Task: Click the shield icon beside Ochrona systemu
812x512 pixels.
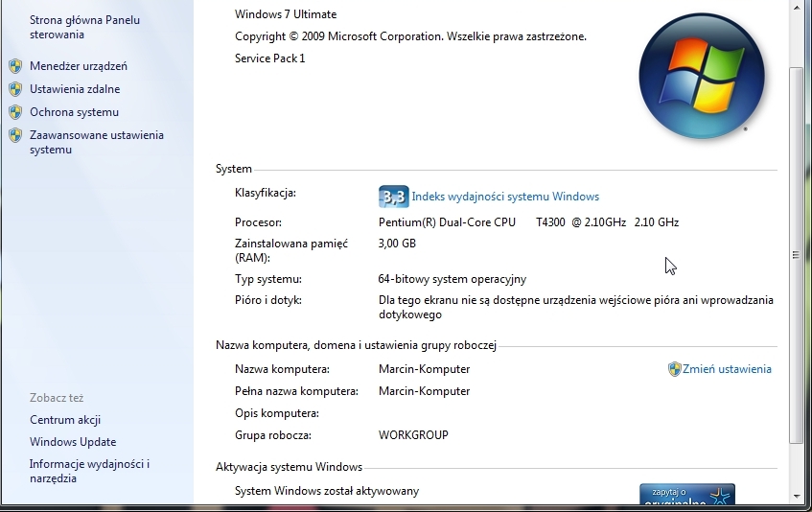Action: 15,112
